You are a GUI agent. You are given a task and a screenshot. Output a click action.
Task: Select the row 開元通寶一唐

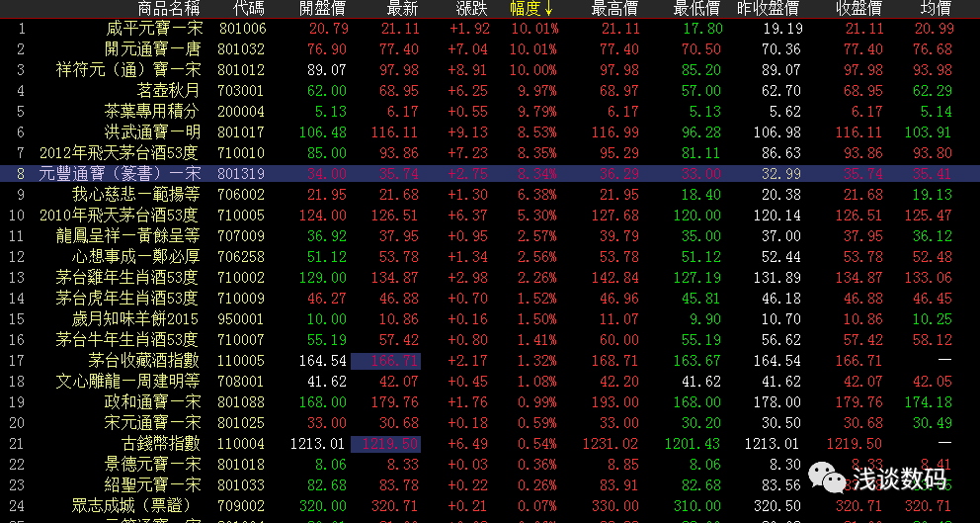click(490, 48)
